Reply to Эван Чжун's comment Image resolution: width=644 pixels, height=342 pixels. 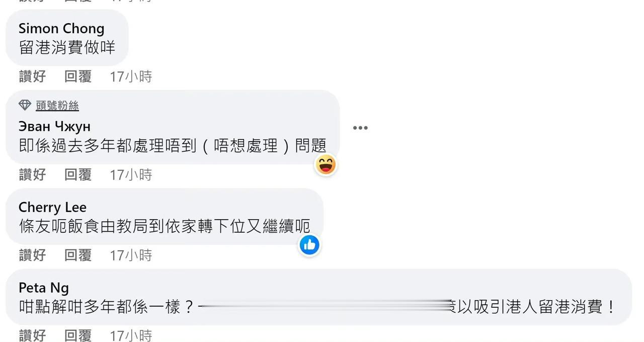coord(78,175)
